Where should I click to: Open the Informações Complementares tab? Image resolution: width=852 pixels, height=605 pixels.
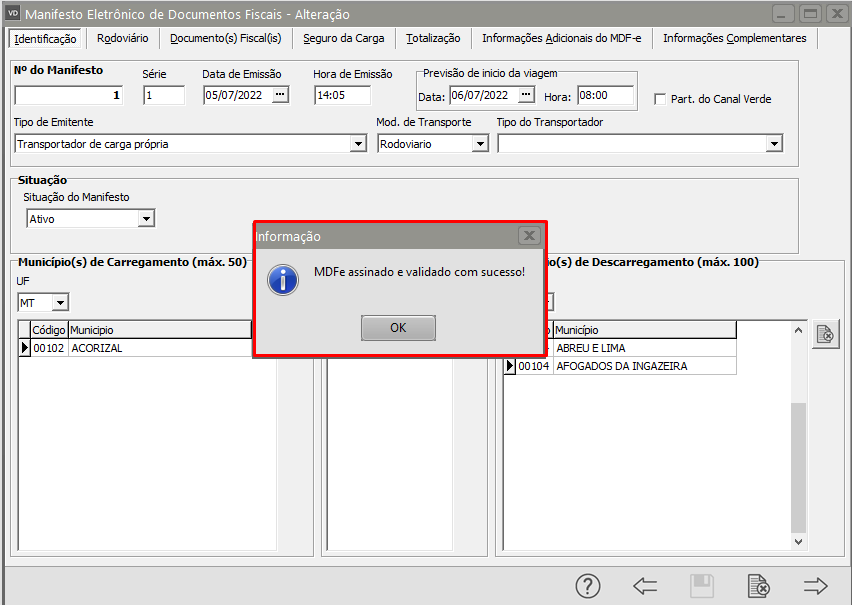[x=735, y=39]
